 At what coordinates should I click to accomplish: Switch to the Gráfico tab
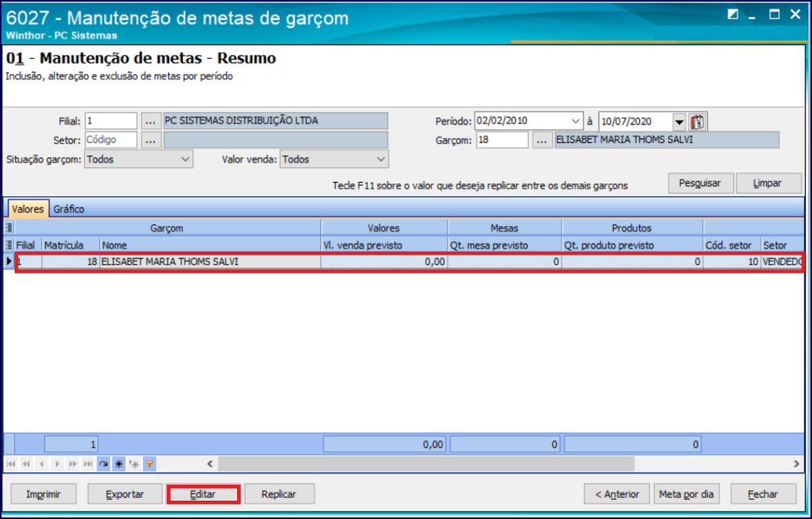(69, 209)
